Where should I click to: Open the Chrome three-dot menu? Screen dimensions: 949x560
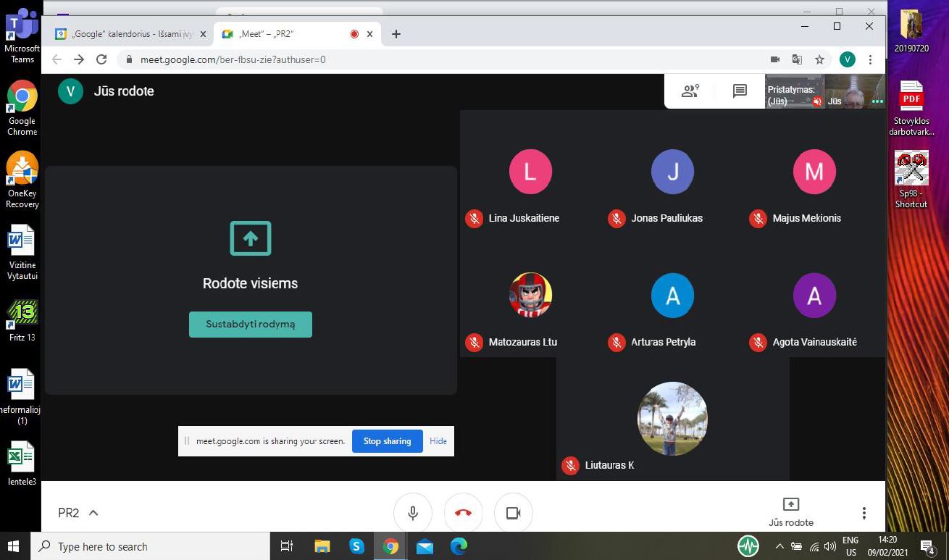(870, 59)
